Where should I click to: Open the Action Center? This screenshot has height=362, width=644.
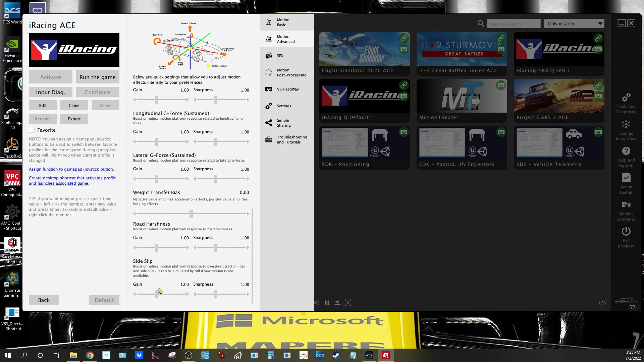(x=626, y=184)
